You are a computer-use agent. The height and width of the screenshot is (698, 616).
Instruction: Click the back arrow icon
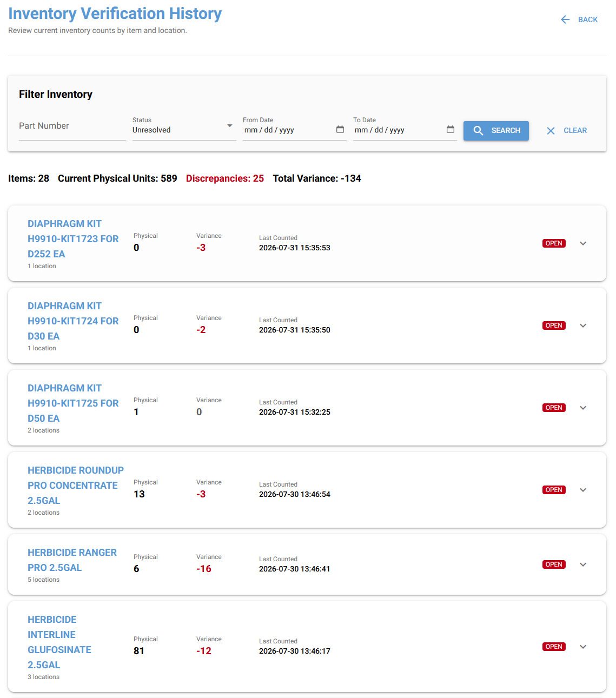point(565,19)
